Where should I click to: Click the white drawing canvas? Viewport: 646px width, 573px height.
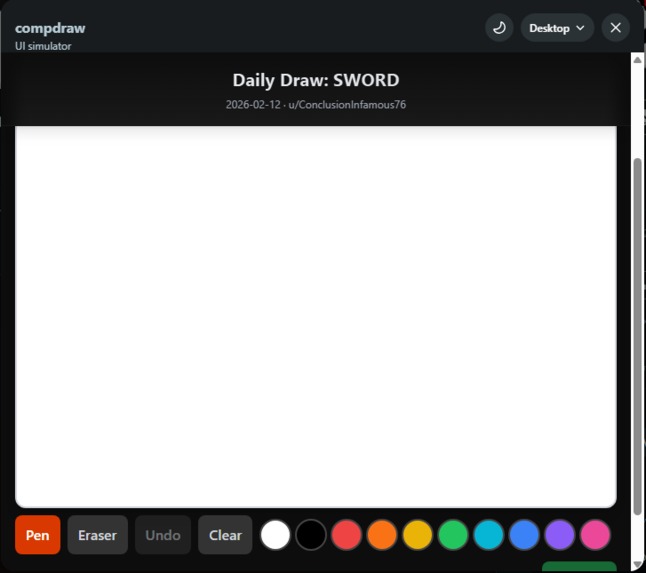[316, 316]
